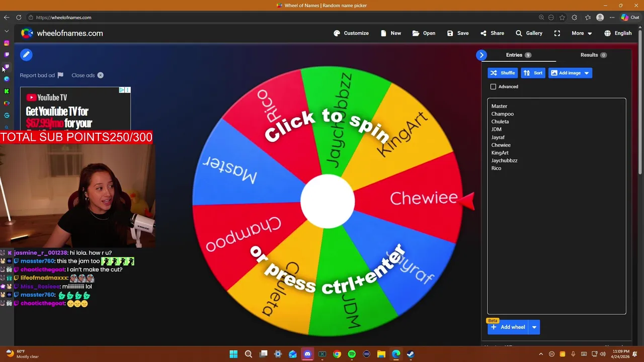Click the wheel center to spin
644x362 pixels.
(x=328, y=201)
